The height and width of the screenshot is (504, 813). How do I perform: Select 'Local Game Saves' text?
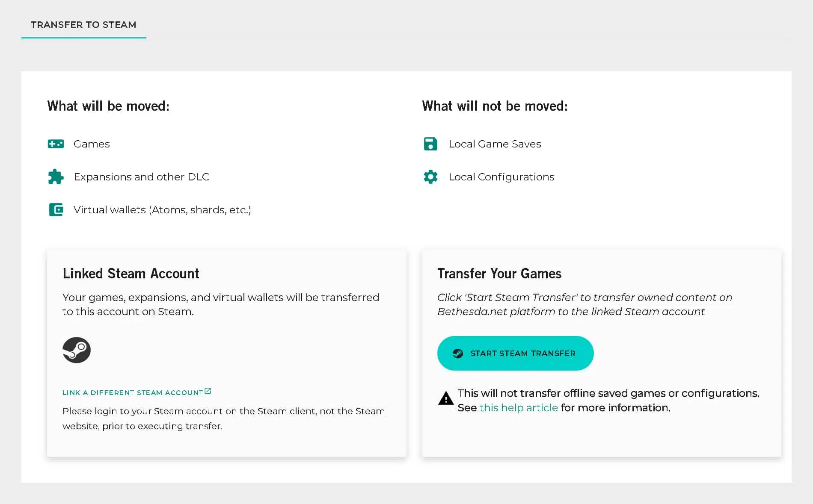[x=495, y=144]
